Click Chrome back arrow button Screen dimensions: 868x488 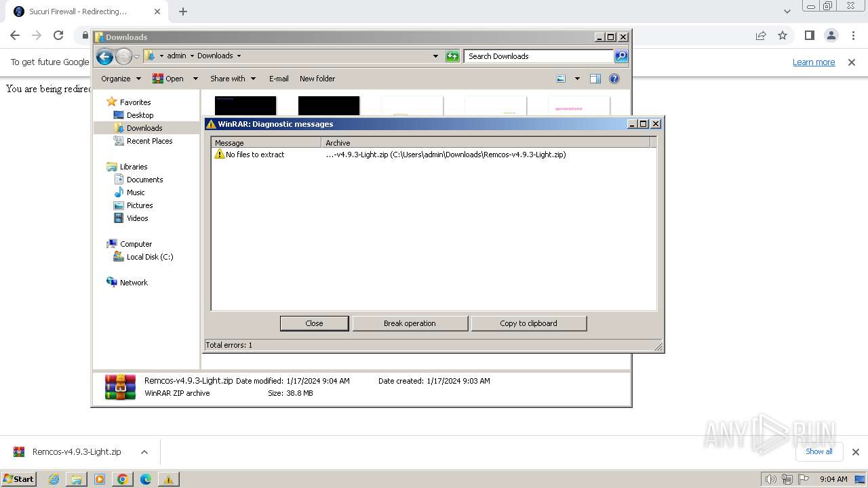click(15, 35)
